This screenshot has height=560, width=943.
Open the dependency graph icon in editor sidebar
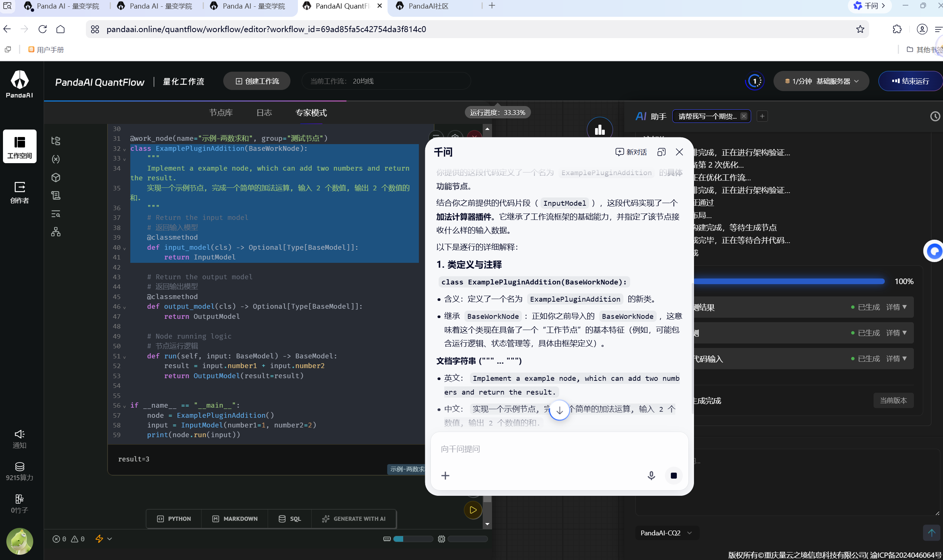56,232
